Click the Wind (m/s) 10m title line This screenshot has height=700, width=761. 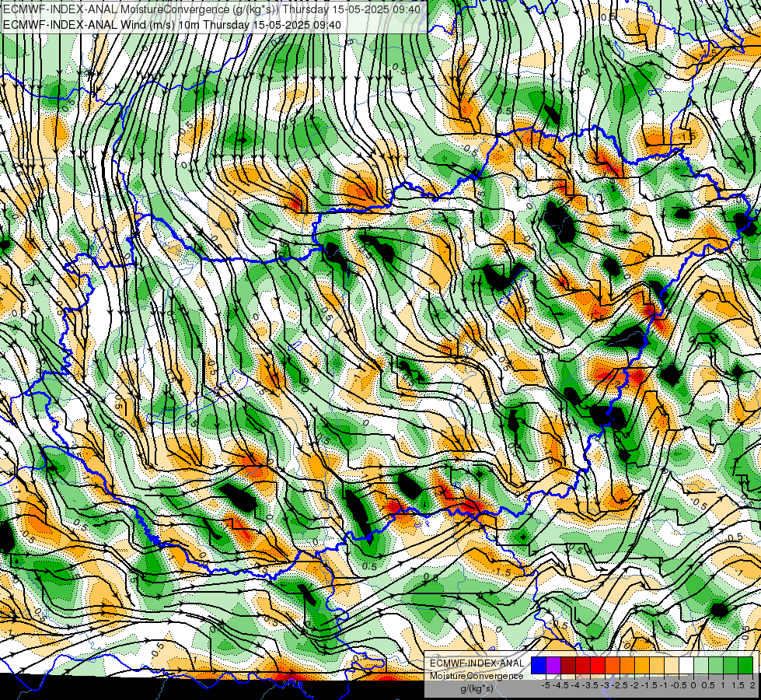172,25
